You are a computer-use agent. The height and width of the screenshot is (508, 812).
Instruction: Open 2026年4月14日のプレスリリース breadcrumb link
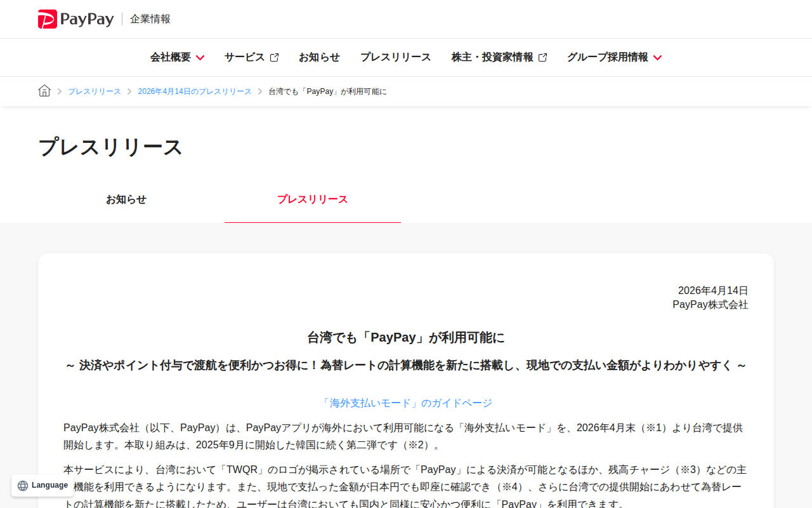(195, 91)
